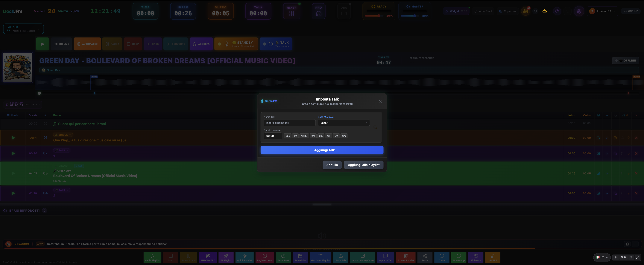
Task: Toggle the OFFLINE switch beside the song title
Action: [x=625, y=61]
